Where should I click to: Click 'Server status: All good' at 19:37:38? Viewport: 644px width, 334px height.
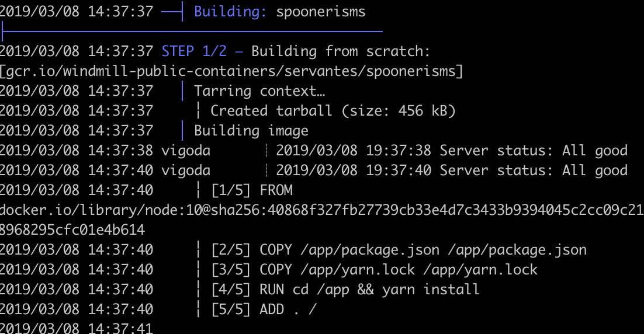tap(534, 151)
